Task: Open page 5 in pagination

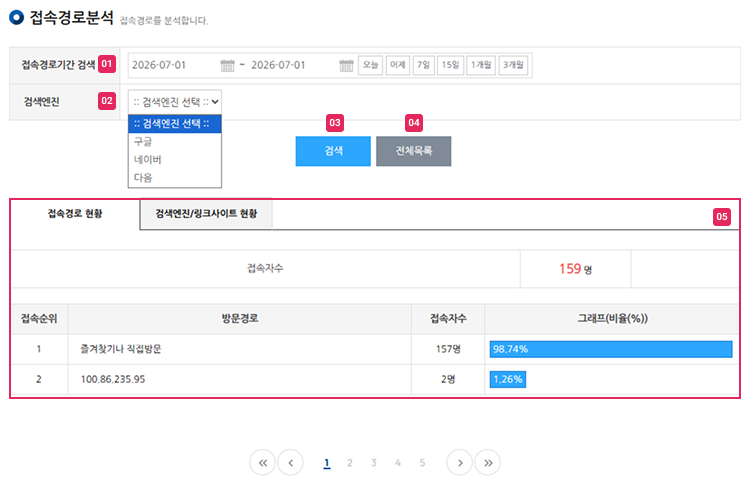Action: pyautogui.click(x=422, y=463)
